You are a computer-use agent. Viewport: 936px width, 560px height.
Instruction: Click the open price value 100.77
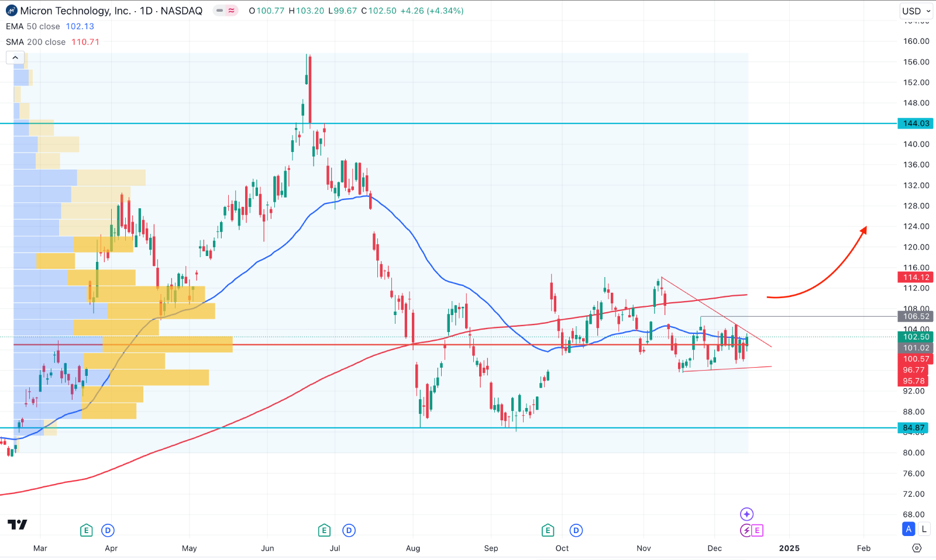point(270,11)
